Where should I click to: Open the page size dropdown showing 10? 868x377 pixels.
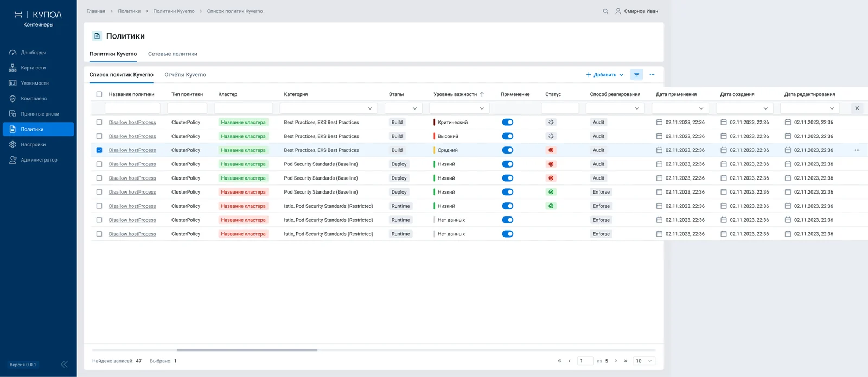[644, 361]
